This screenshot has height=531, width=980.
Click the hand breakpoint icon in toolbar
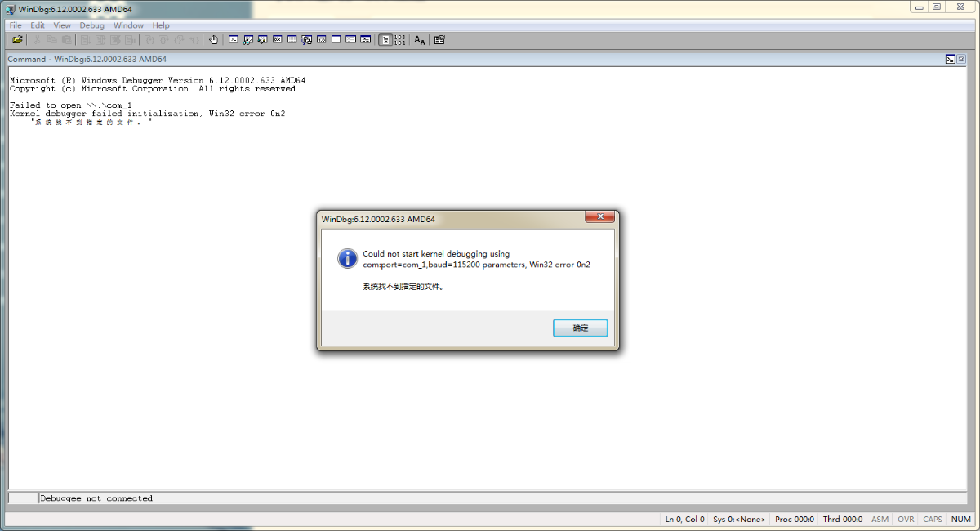click(214, 39)
